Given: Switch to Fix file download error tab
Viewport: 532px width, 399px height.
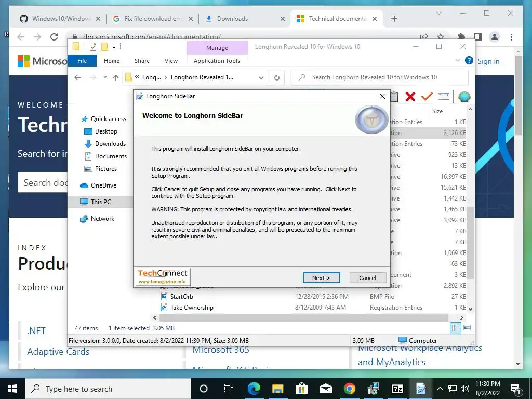Looking at the screenshot, I should coord(153,19).
